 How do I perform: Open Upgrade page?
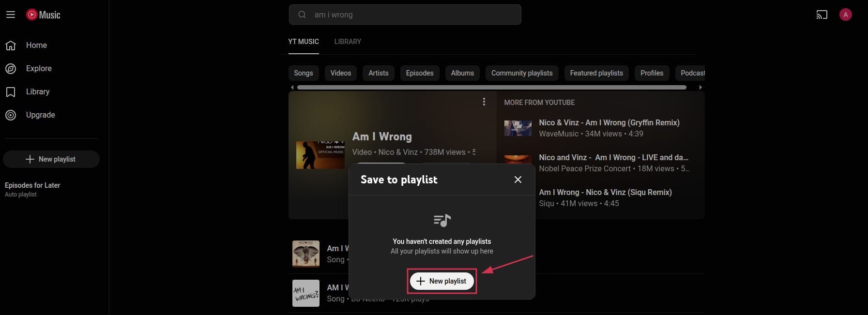coord(41,115)
